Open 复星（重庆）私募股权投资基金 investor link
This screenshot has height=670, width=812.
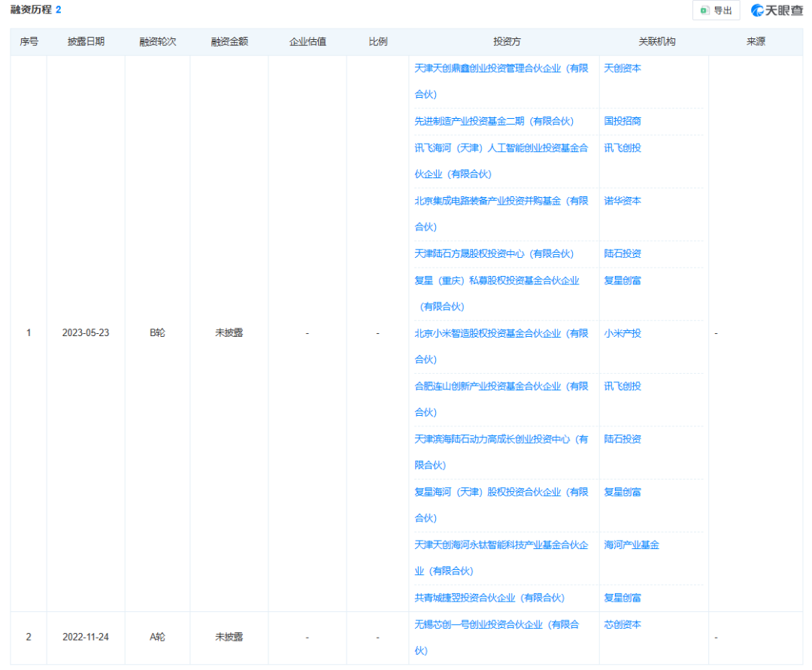click(497, 293)
